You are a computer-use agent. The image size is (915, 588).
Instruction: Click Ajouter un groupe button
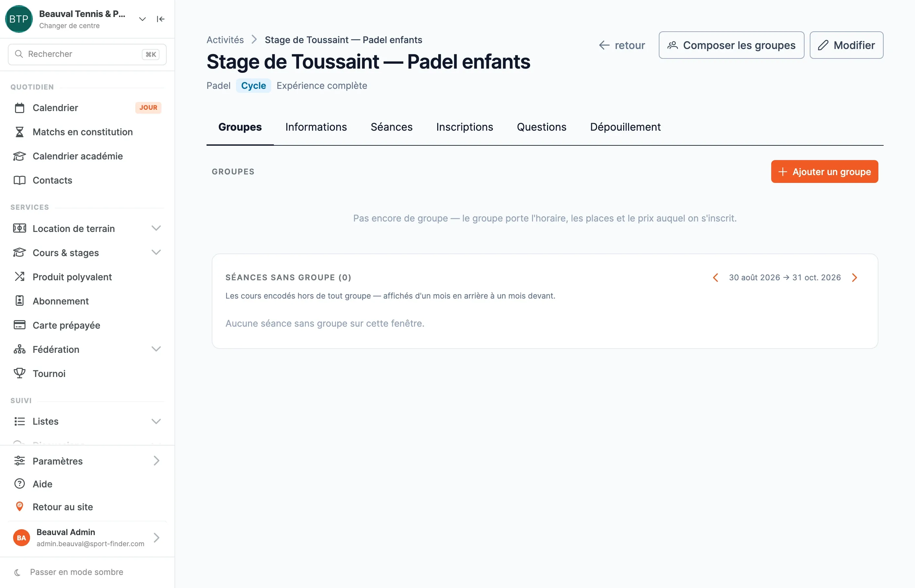(x=824, y=172)
